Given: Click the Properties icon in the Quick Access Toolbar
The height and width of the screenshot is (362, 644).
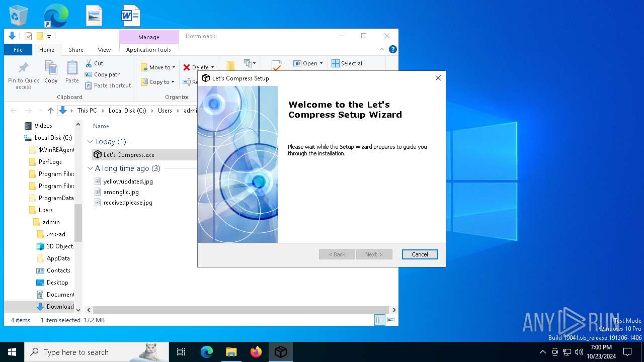Looking at the screenshot, I should 28,36.
